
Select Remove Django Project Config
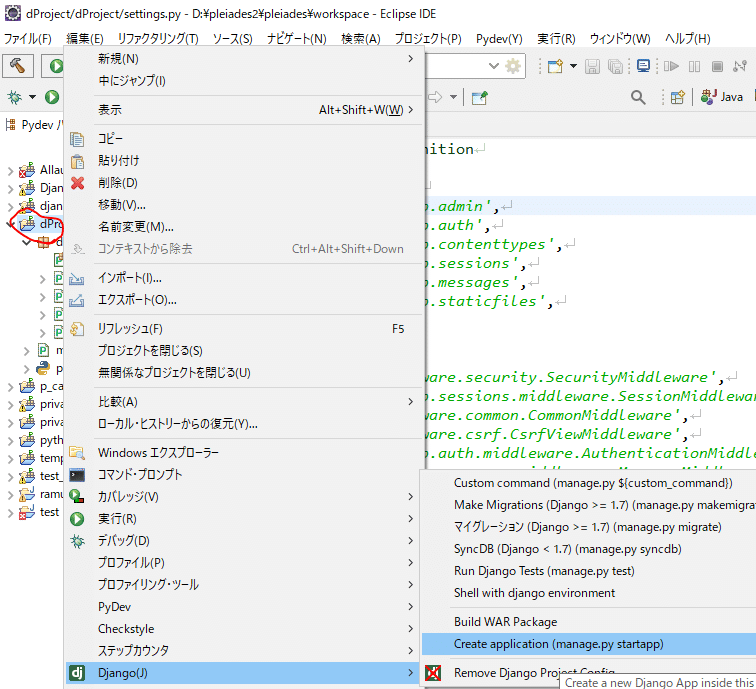coord(534,673)
